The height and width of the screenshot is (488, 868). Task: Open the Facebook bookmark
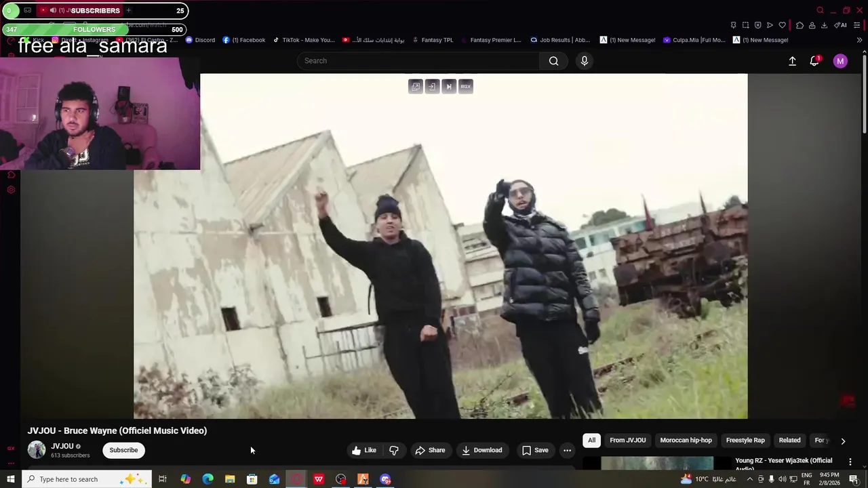tap(244, 40)
